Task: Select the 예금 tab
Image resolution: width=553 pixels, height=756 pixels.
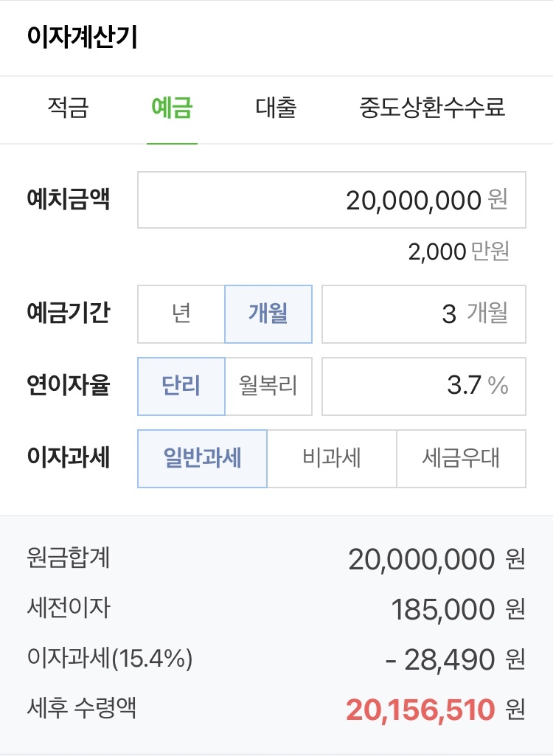Action: 172,108
